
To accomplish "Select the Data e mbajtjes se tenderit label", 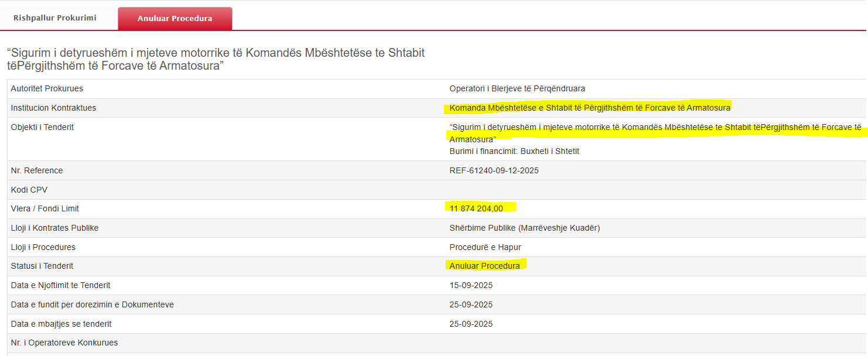I will (x=61, y=324).
